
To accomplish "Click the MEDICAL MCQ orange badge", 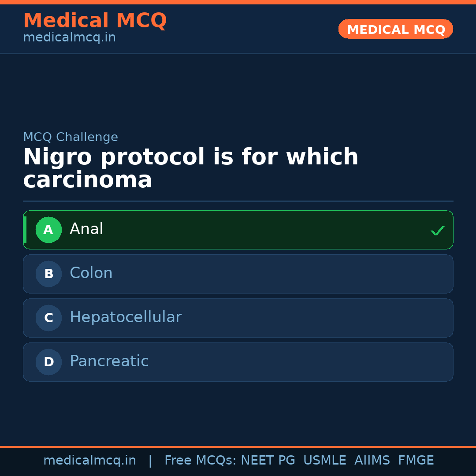I will click(x=395, y=29).
